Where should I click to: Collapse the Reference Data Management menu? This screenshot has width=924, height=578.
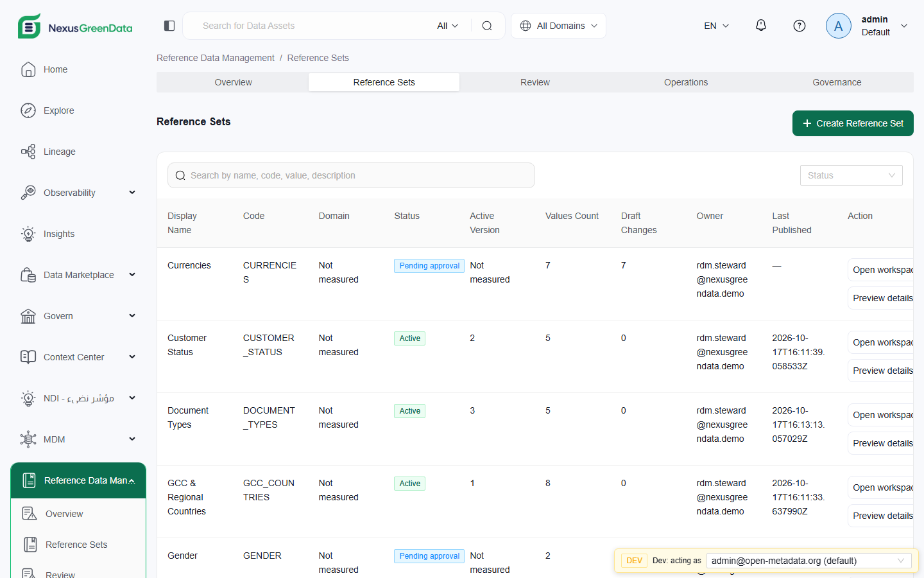pyautogui.click(x=132, y=481)
